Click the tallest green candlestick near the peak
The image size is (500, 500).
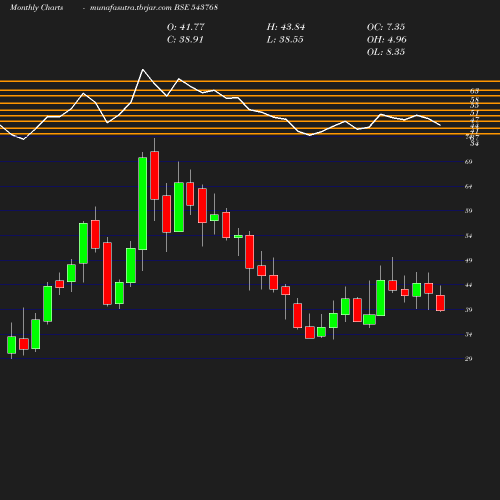(x=143, y=203)
